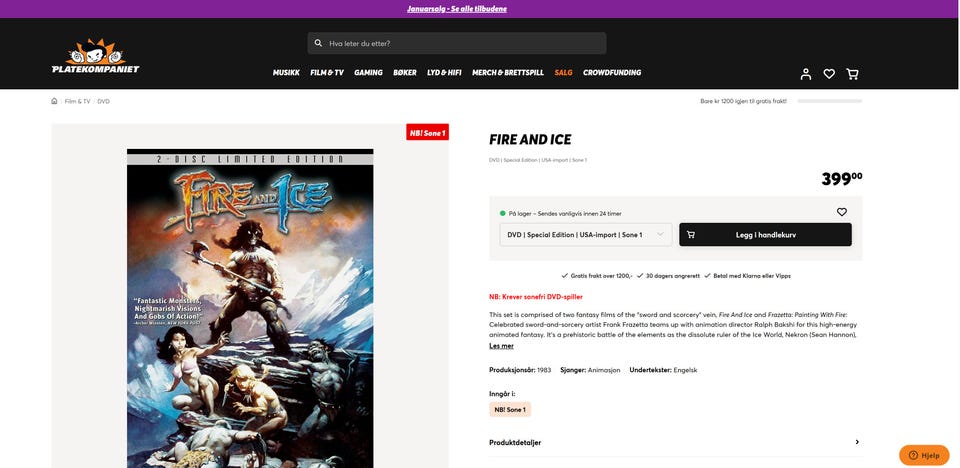Go to DVD breadcrumb
Screen dimensions: 960x468
[103, 101]
